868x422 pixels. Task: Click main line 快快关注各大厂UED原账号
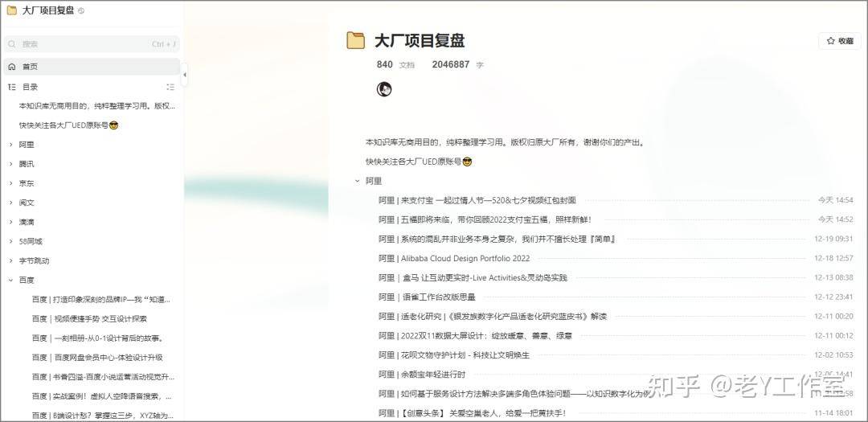(419, 162)
